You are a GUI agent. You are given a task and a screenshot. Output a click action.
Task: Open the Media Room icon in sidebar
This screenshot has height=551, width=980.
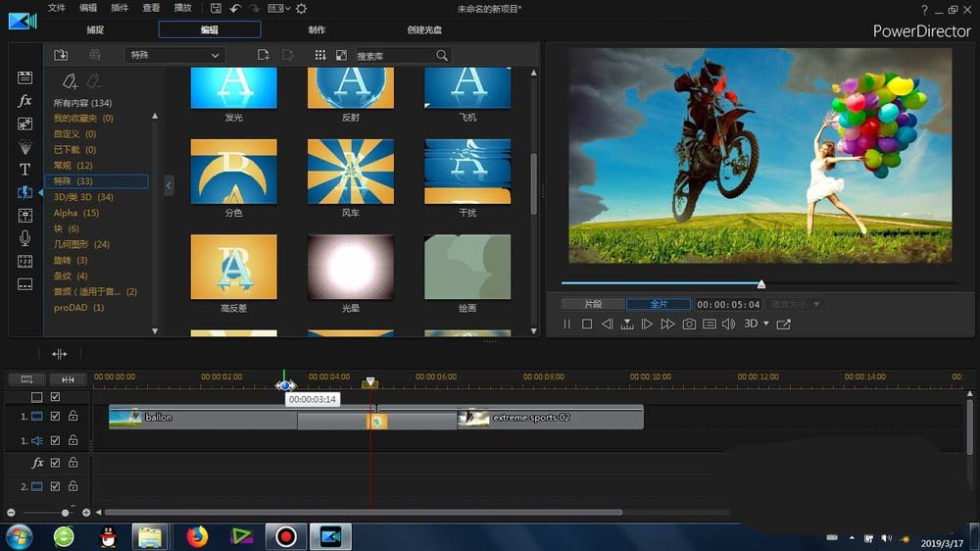pyautogui.click(x=25, y=77)
